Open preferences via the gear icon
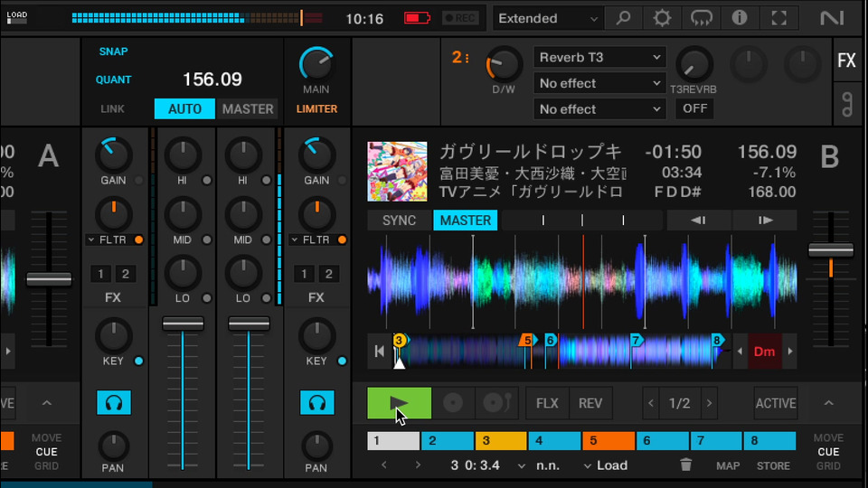Viewport: 868px width, 488px height. pyautogui.click(x=663, y=18)
